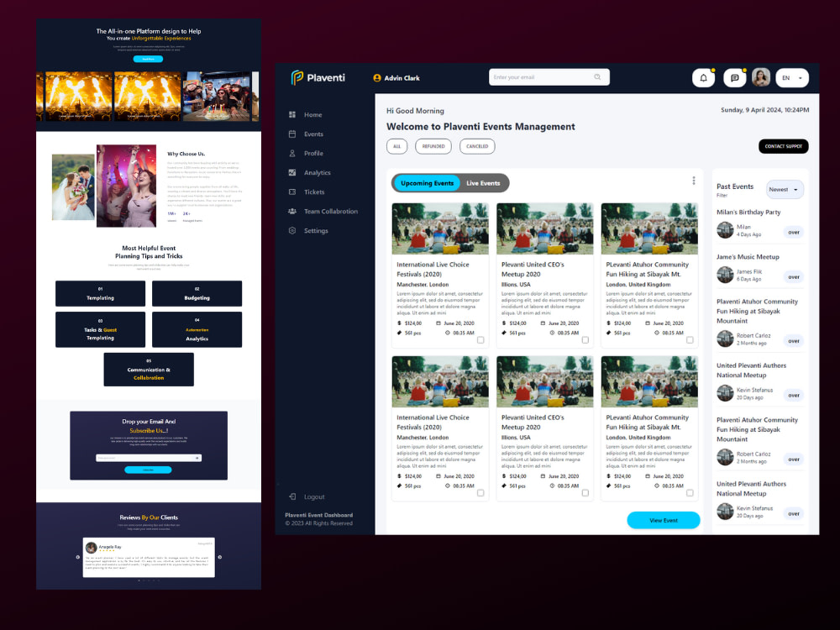The image size is (840, 630).
Task: Click the Communication & Collabration tip card
Action: pyautogui.click(x=149, y=370)
